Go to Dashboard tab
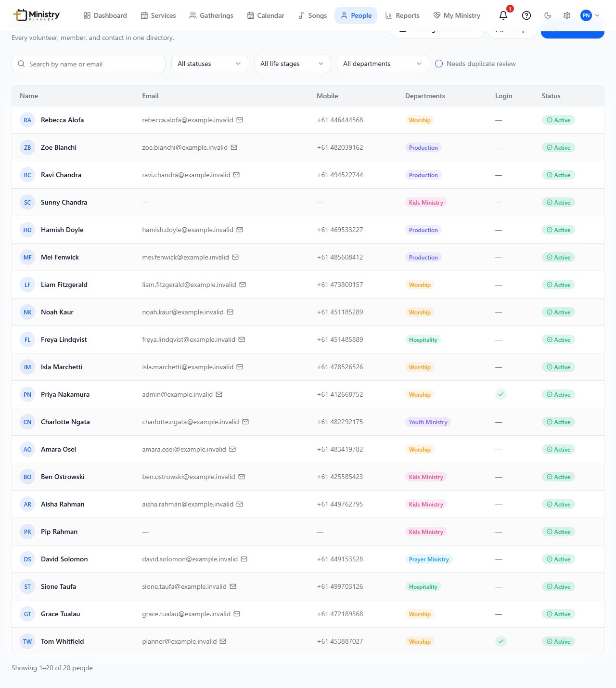The width and height of the screenshot is (616, 688). tap(105, 15)
